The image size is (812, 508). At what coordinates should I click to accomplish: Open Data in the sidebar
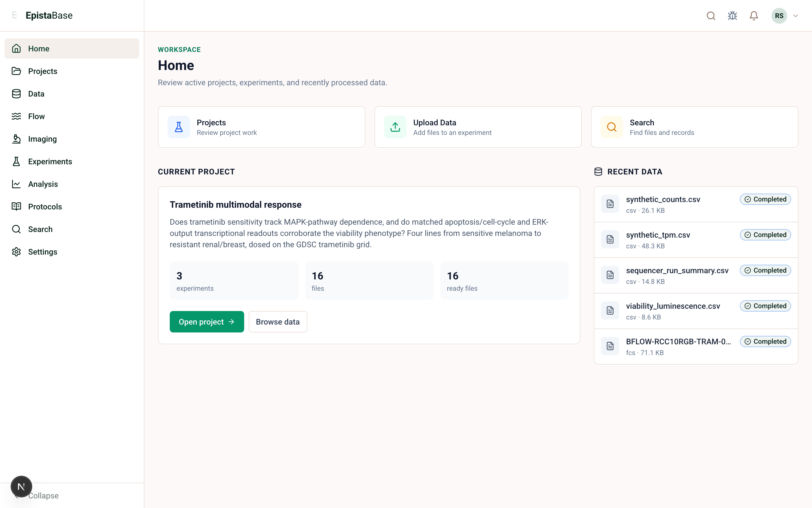pos(72,94)
